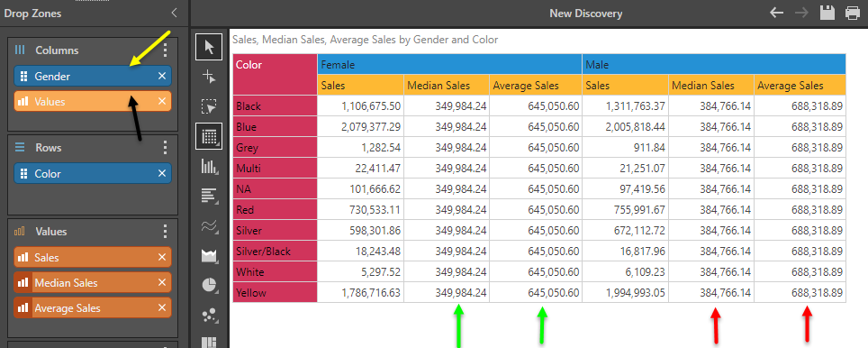The height and width of the screenshot is (348, 868).
Task: Click the Drop Zones panel title
Action: [x=32, y=14]
